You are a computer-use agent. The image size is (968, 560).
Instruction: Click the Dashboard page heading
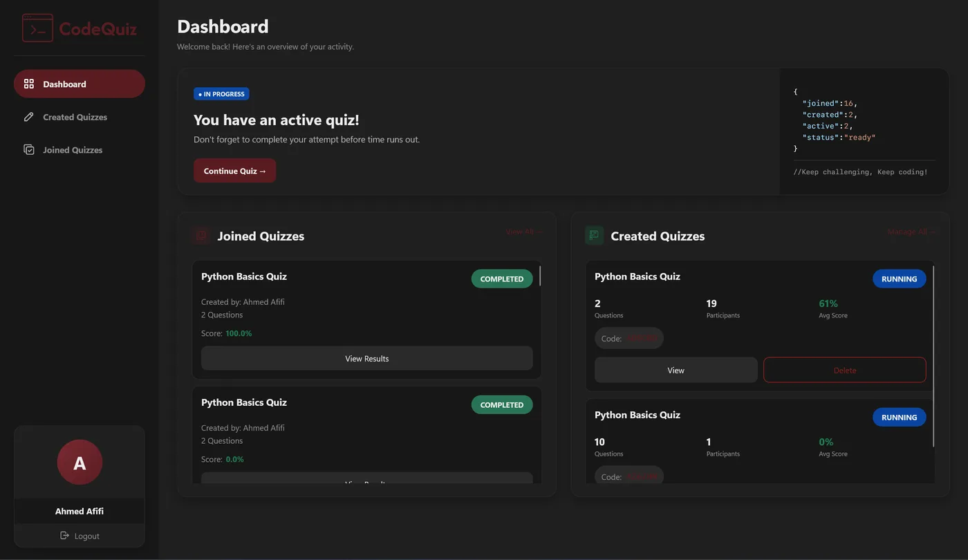pos(223,26)
